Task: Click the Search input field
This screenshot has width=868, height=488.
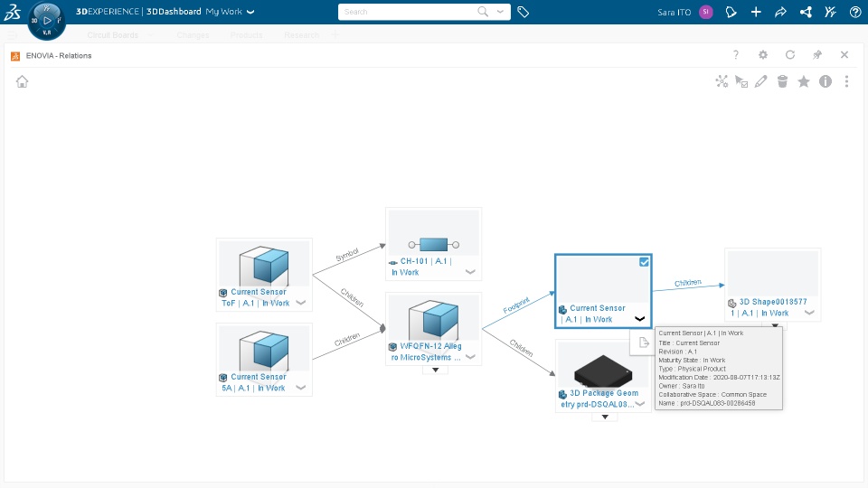Action: pyautogui.click(x=408, y=12)
